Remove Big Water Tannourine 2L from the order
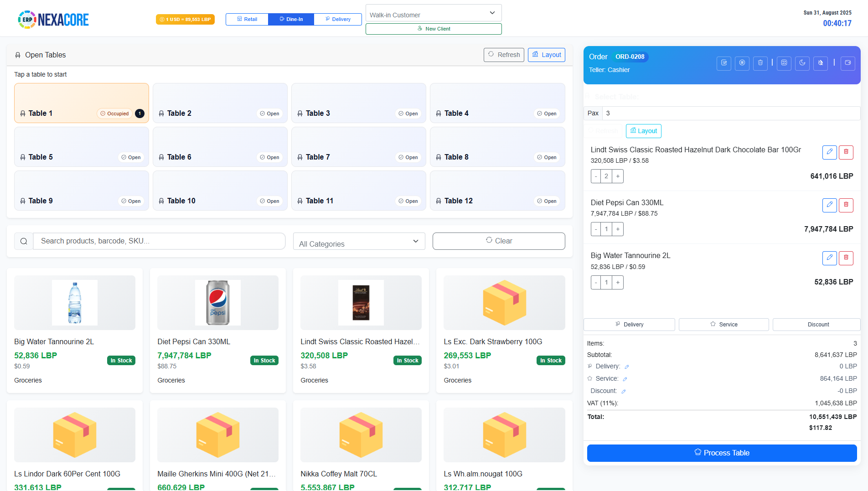This screenshot has height=491, width=868. [x=846, y=258]
